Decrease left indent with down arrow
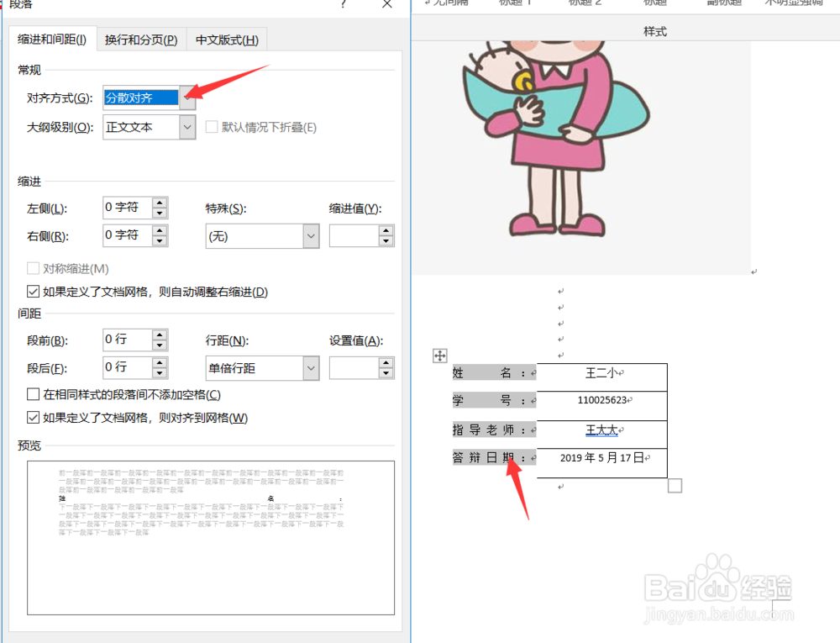Image resolution: width=840 pixels, height=643 pixels. point(160,213)
